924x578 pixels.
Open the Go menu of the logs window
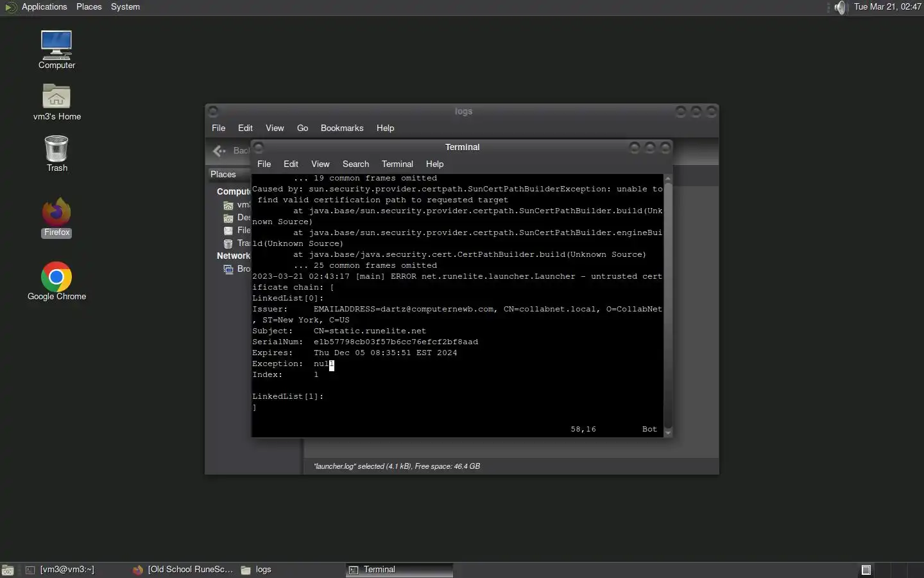coord(302,128)
